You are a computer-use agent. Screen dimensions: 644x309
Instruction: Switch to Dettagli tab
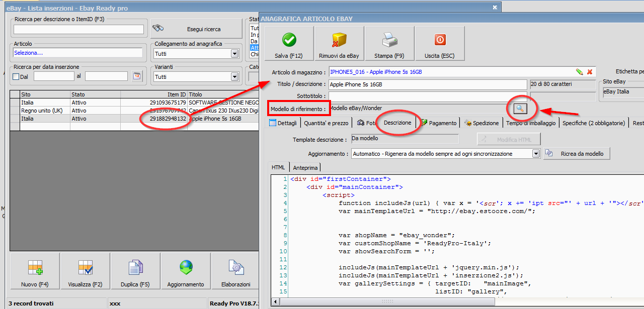point(284,123)
